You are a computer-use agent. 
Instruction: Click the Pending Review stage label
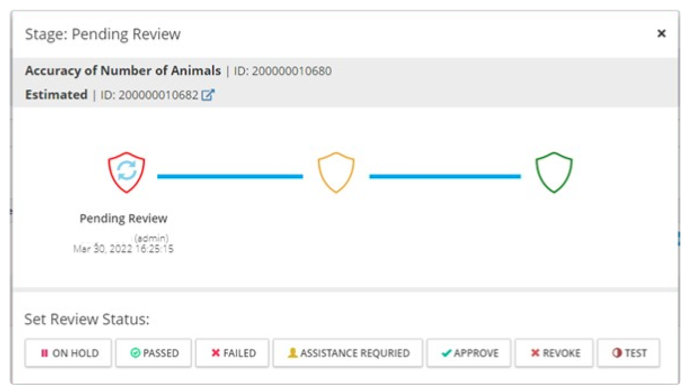[123, 219]
